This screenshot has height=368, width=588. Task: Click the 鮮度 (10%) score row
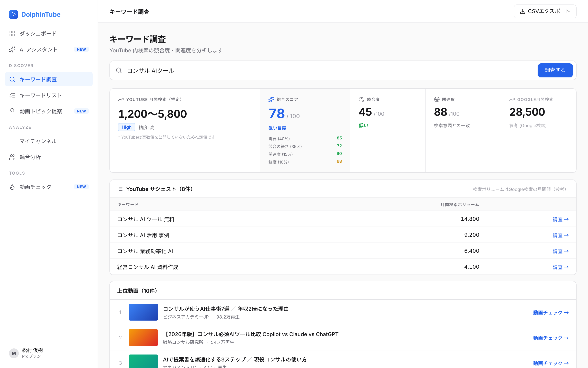305,162
